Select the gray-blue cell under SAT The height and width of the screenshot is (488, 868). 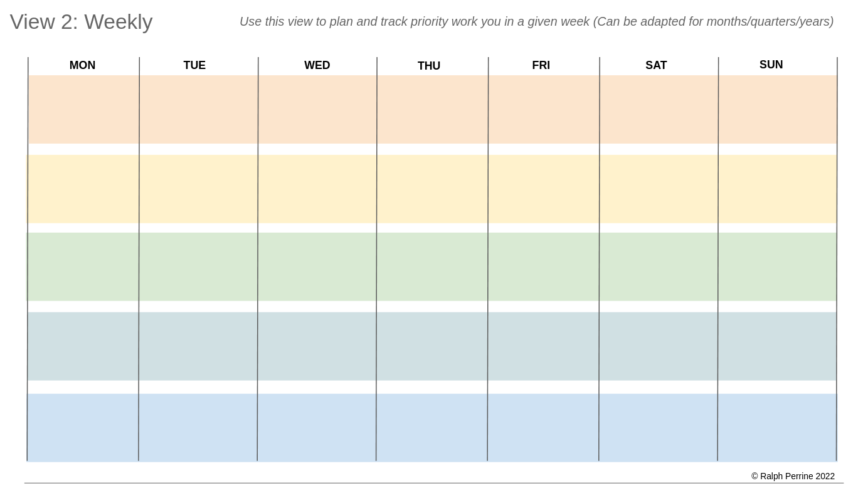pyautogui.click(x=659, y=346)
